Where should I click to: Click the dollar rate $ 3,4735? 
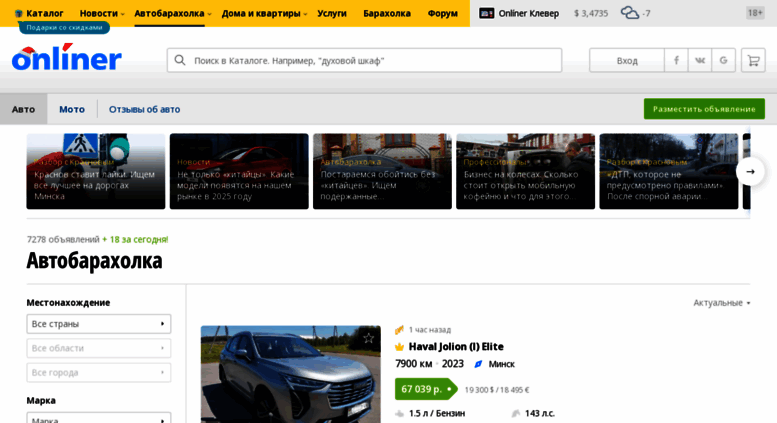click(591, 13)
